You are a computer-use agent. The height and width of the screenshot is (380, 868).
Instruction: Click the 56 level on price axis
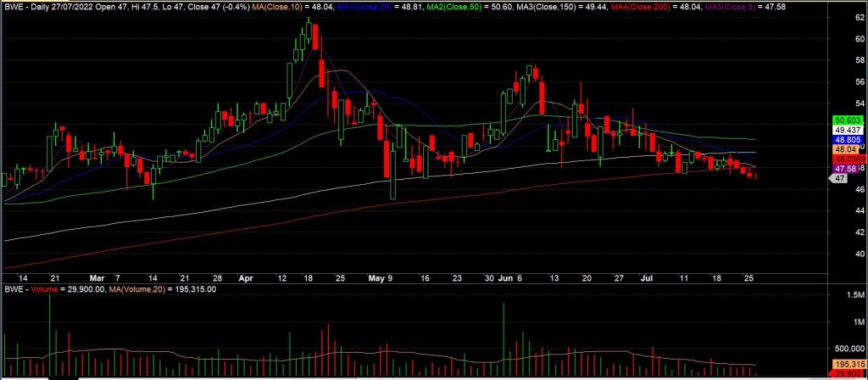click(860, 82)
